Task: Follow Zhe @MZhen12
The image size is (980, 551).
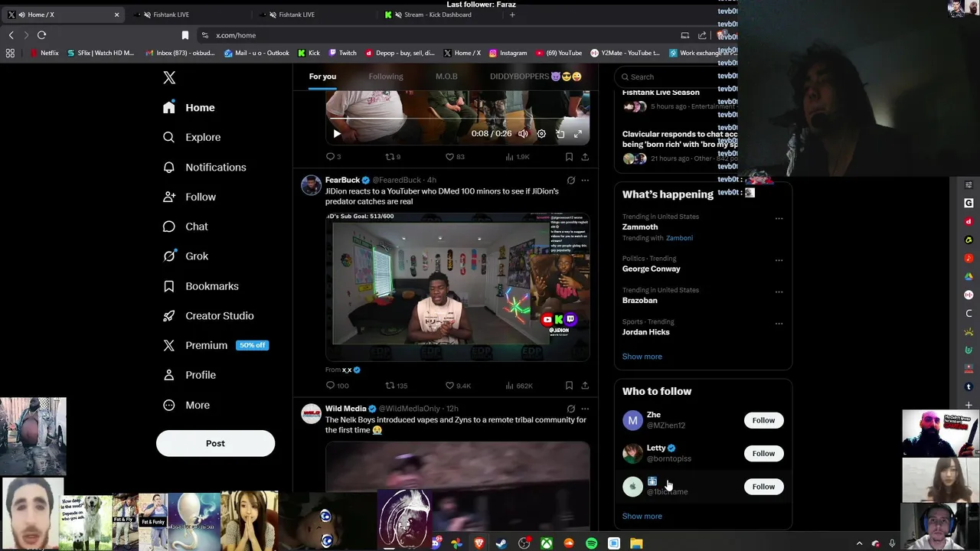Action: (763, 420)
